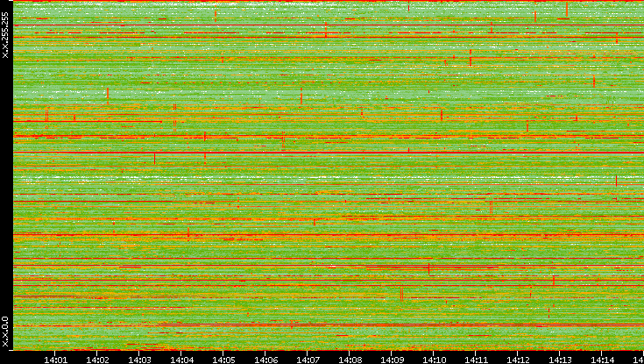The height and width of the screenshot is (364, 644).
Task: Click the 14:04 time axis label
Action: (x=181, y=360)
